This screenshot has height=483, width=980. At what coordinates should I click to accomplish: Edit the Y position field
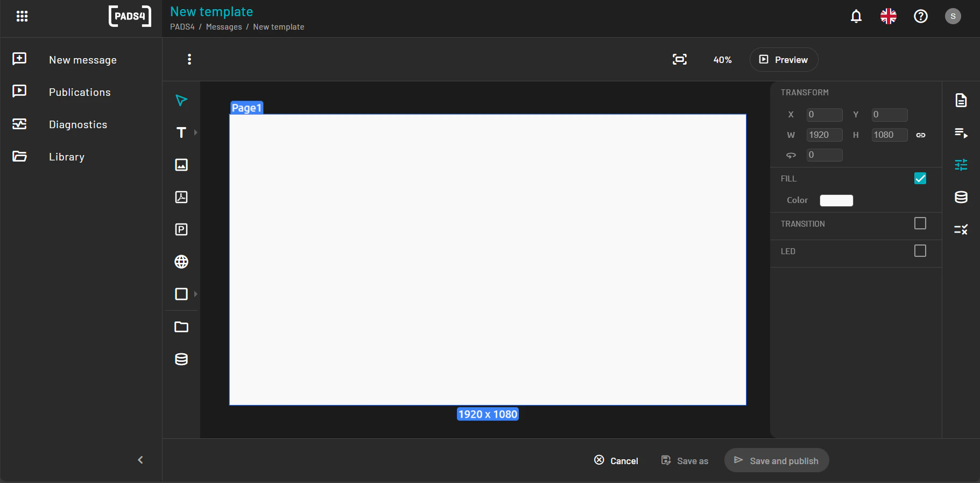click(x=890, y=115)
